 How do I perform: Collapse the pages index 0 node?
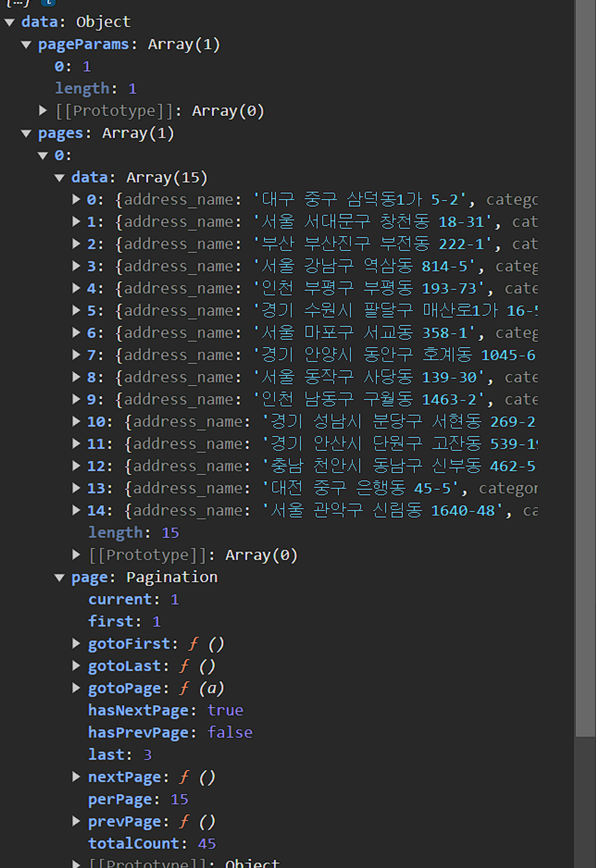(x=43, y=156)
